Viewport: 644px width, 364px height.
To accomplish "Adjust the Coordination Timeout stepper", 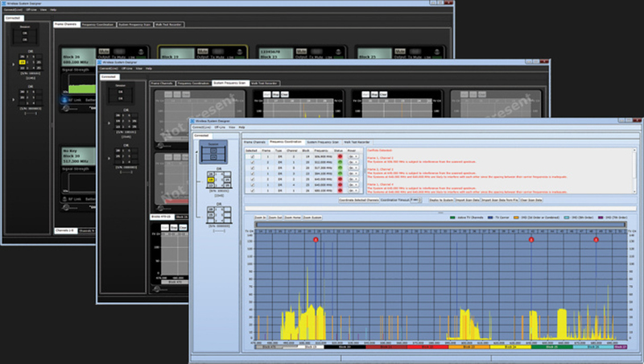I will (419, 200).
